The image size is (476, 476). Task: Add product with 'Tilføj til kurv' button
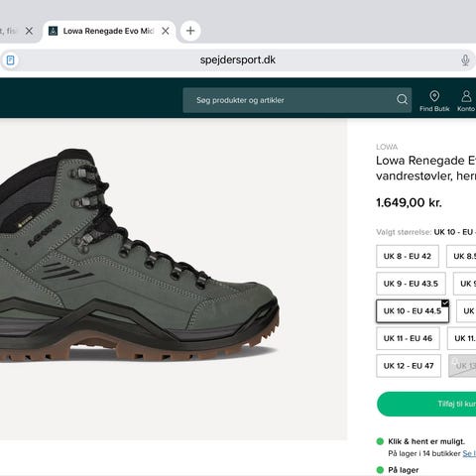tap(426, 404)
